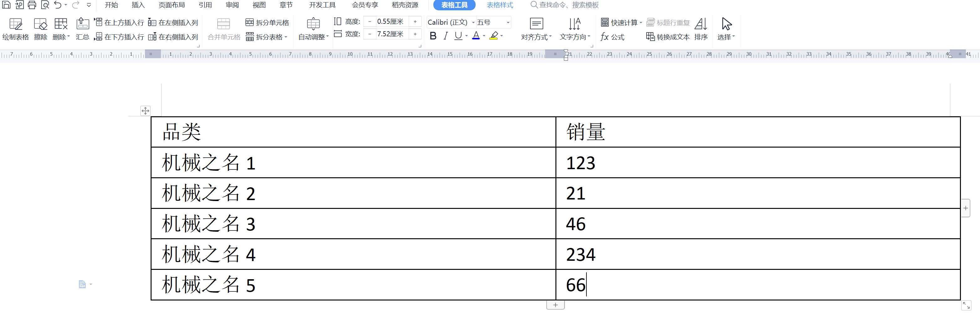Click the Save icon in quick access bar
Screen dimensions: 980x328
point(6,5)
